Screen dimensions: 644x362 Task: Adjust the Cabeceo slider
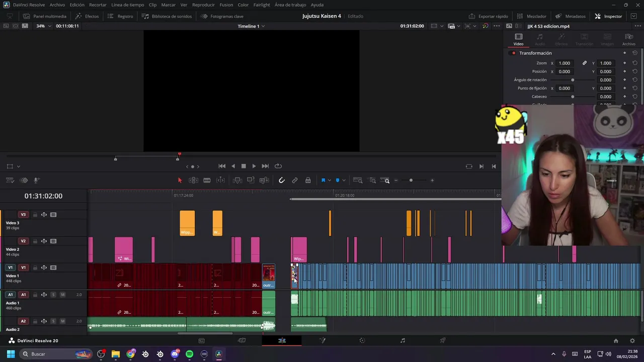coord(573,97)
